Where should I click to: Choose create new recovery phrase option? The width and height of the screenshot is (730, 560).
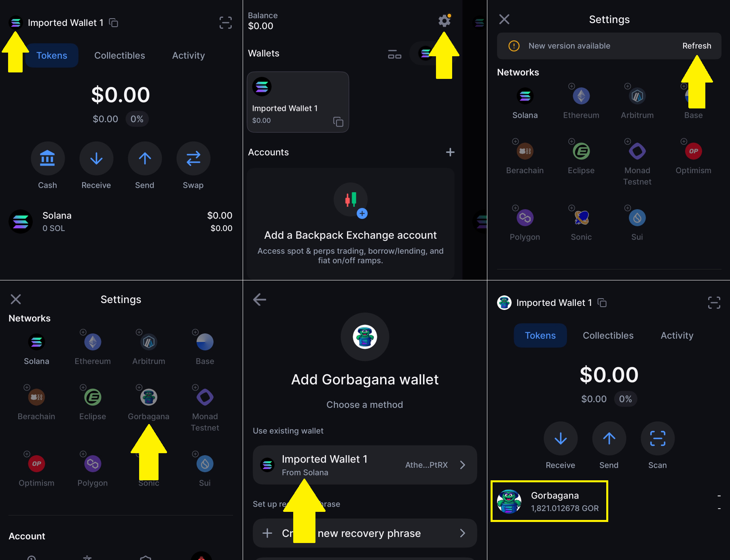365,533
